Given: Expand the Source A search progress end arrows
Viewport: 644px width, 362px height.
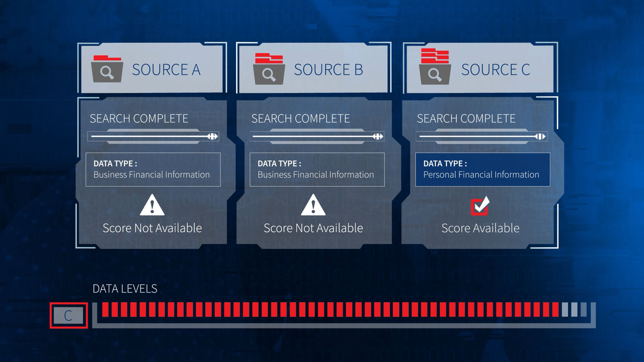Looking at the screenshot, I should (214, 136).
